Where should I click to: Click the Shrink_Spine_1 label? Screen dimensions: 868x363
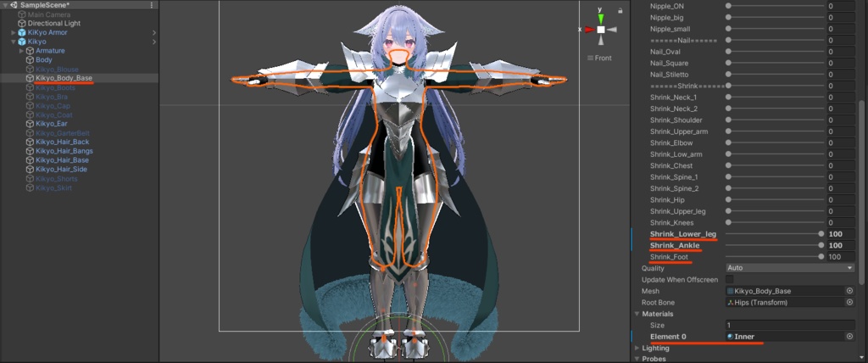coord(674,176)
